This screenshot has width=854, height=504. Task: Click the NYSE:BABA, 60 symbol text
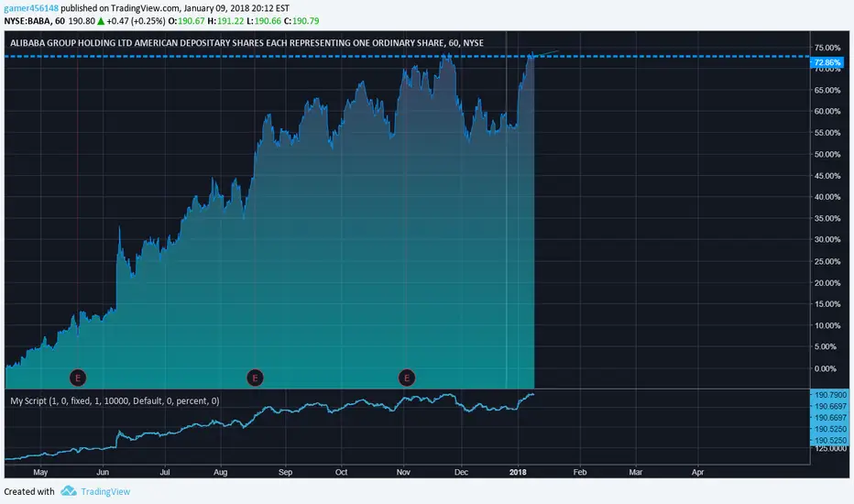34,21
